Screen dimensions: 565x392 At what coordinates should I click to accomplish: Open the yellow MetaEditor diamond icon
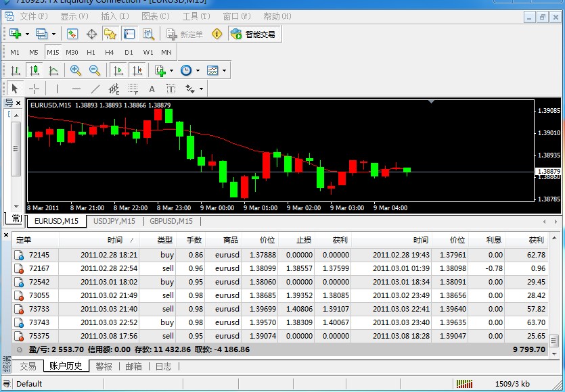click(217, 34)
